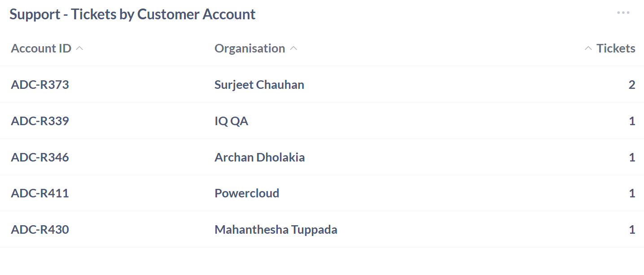Sort table by Organisation header
The image size is (644, 275).
tap(250, 48)
